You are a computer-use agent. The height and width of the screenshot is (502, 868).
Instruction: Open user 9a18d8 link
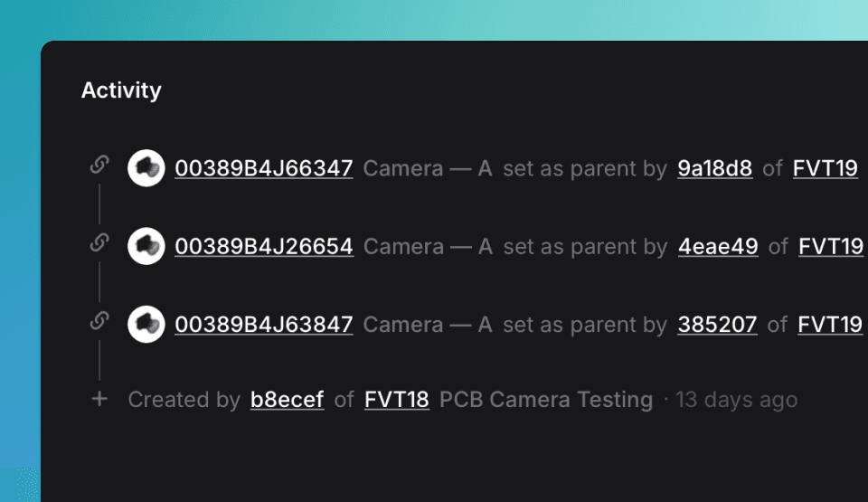click(x=714, y=168)
